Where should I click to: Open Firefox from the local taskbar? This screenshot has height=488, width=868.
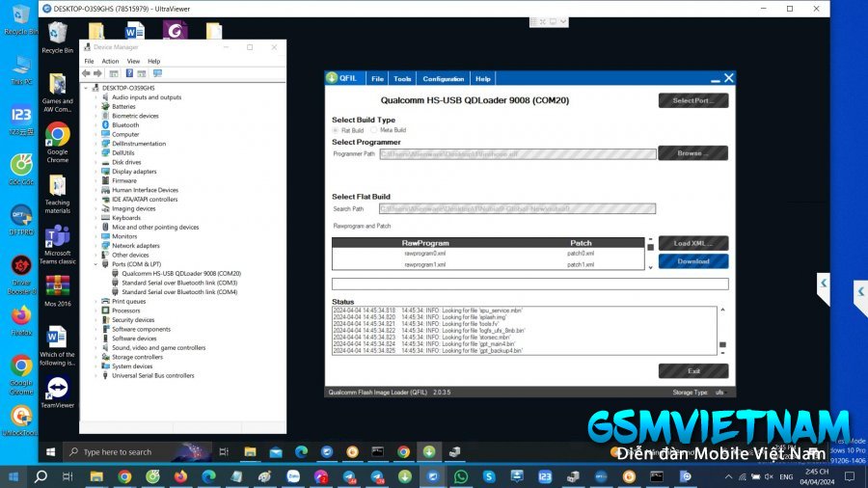pos(180,476)
